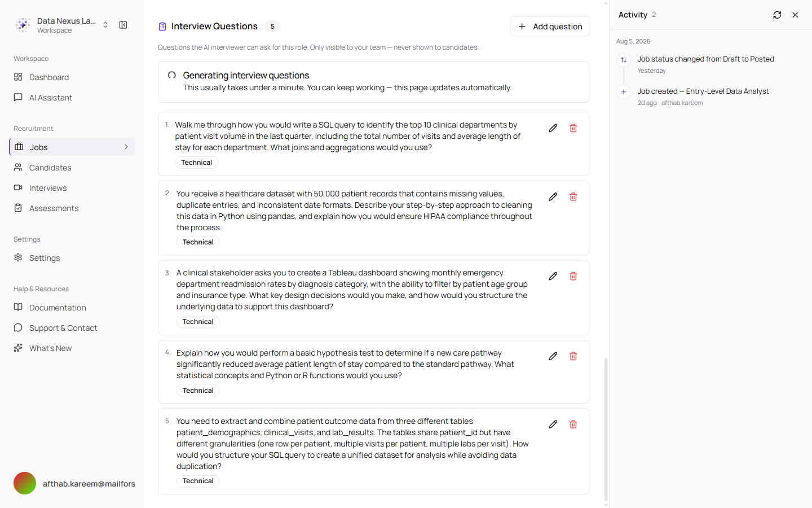Click the afthab.kareem user avatar

[25, 483]
